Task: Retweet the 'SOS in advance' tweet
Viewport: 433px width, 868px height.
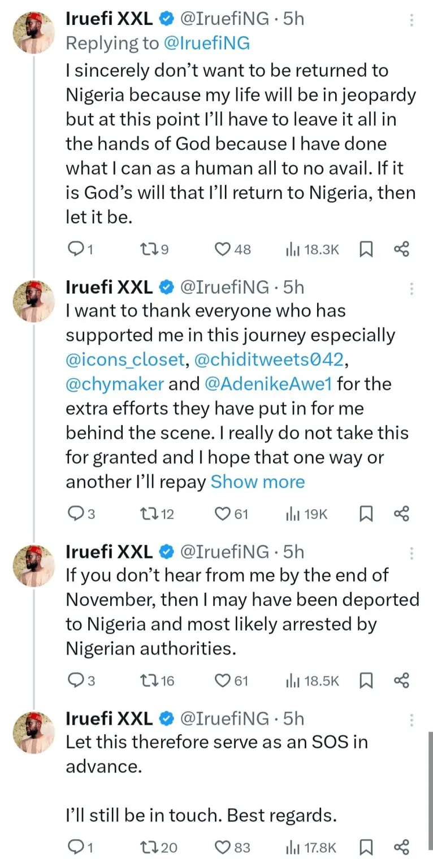Action: 149,847
